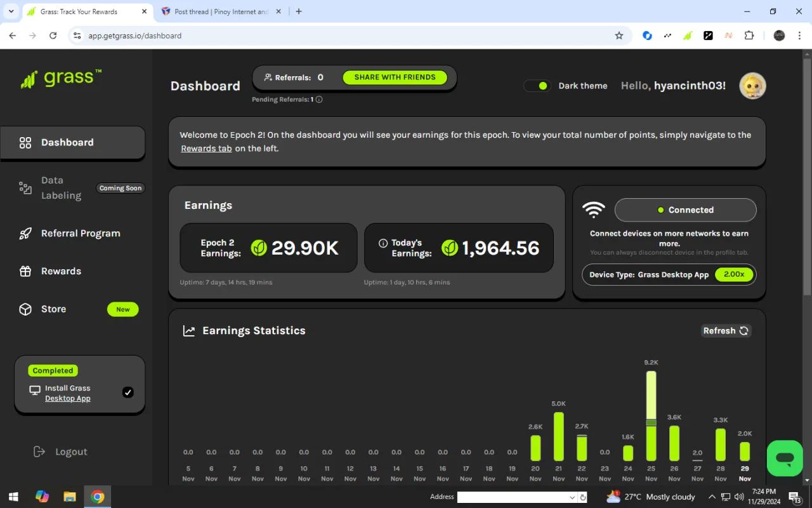Click the Install Grass completed checkmark
Image resolution: width=812 pixels, height=508 pixels.
pos(128,392)
